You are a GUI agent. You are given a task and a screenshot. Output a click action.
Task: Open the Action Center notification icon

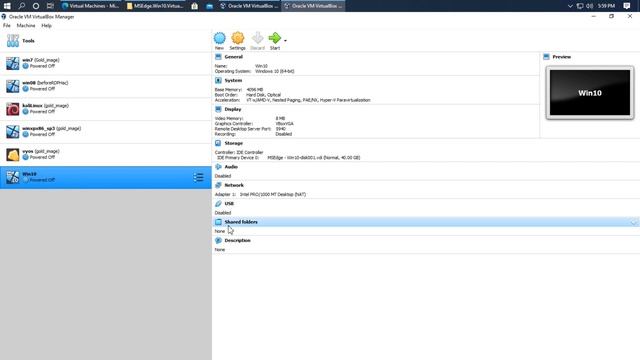pos(627,6)
